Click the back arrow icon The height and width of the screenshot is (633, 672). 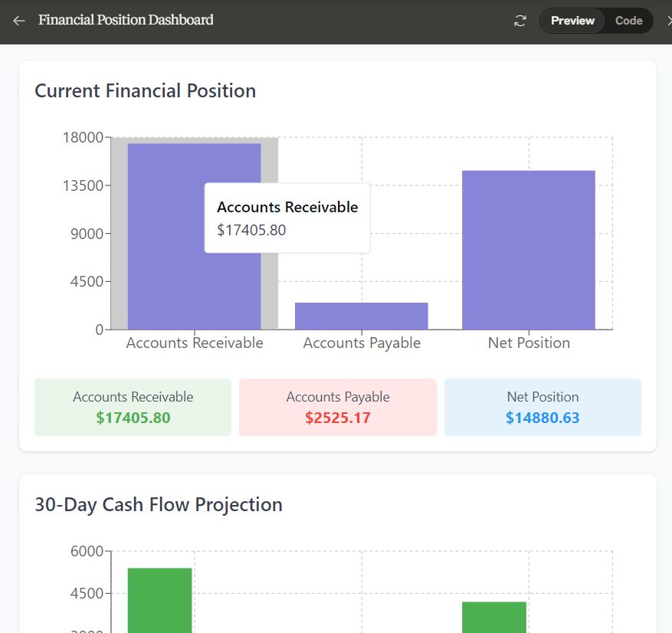[19, 21]
